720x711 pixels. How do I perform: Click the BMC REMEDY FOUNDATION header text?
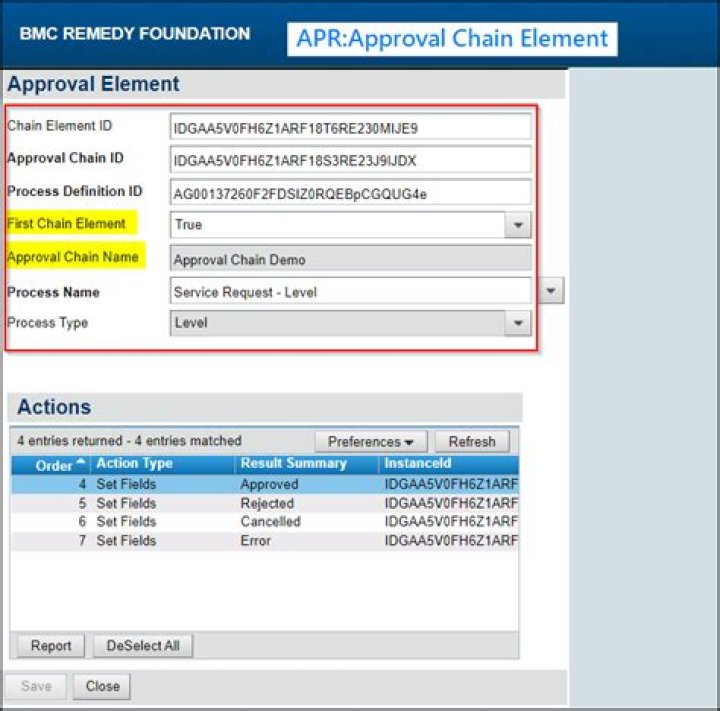point(135,34)
